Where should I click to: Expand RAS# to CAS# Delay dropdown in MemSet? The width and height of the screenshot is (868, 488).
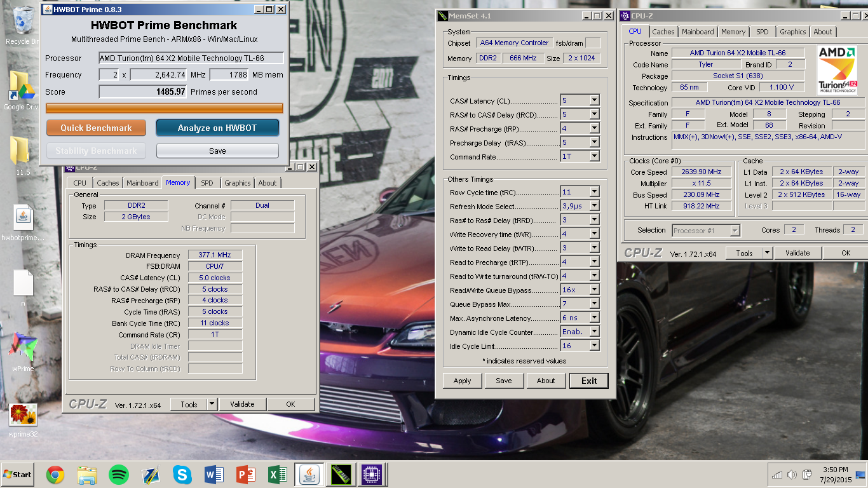[594, 114]
